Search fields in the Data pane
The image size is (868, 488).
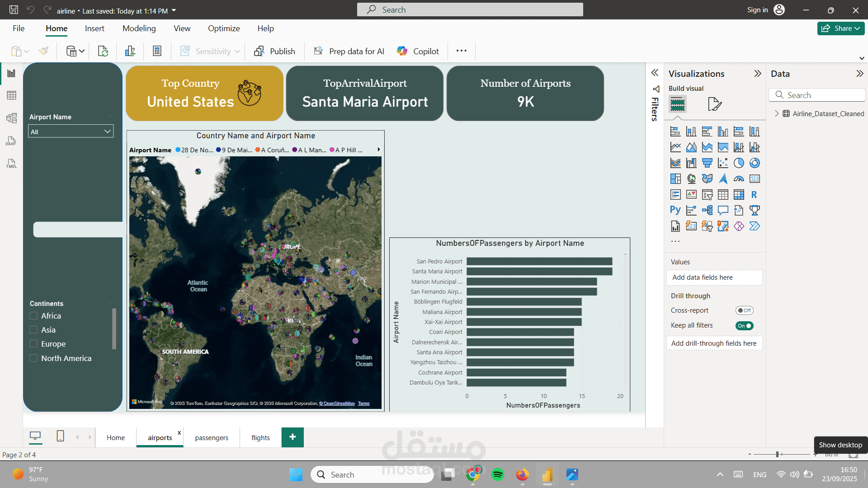(x=817, y=95)
